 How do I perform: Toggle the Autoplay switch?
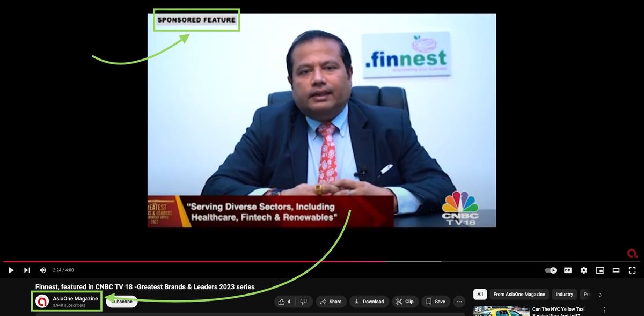(x=551, y=270)
